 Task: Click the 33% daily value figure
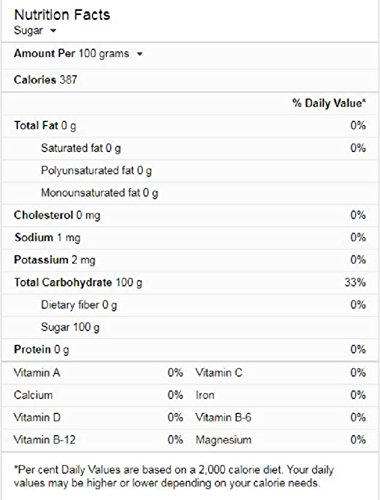[x=355, y=283]
